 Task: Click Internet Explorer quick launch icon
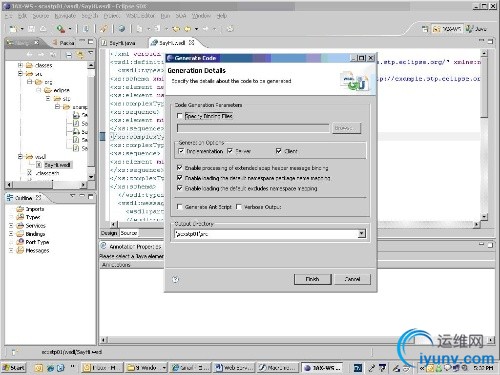point(50,368)
